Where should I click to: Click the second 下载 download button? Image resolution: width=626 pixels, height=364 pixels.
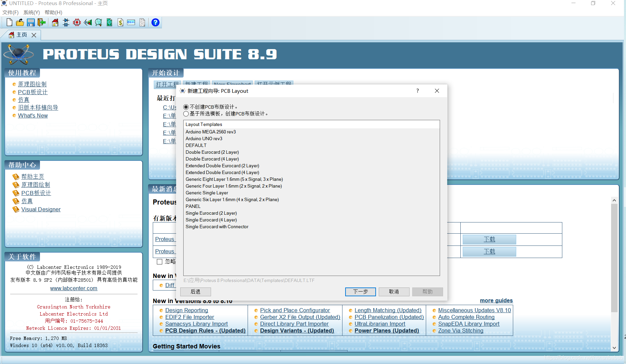(489, 252)
